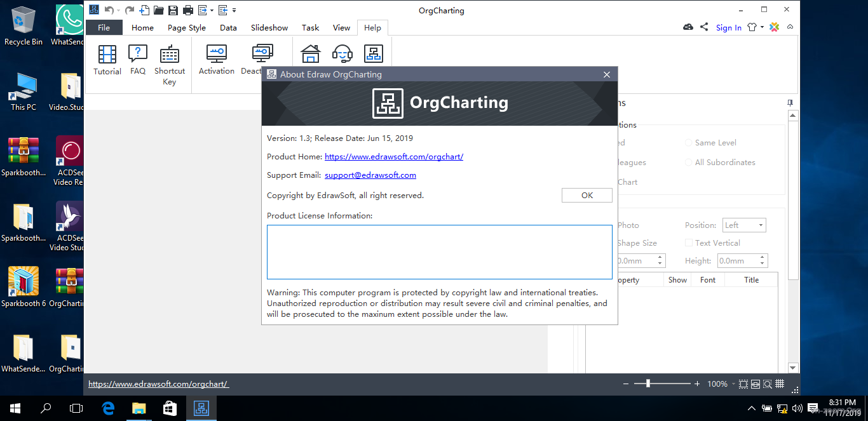
Task: Click the Product License Information text box
Action: pyautogui.click(x=440, y=252)
